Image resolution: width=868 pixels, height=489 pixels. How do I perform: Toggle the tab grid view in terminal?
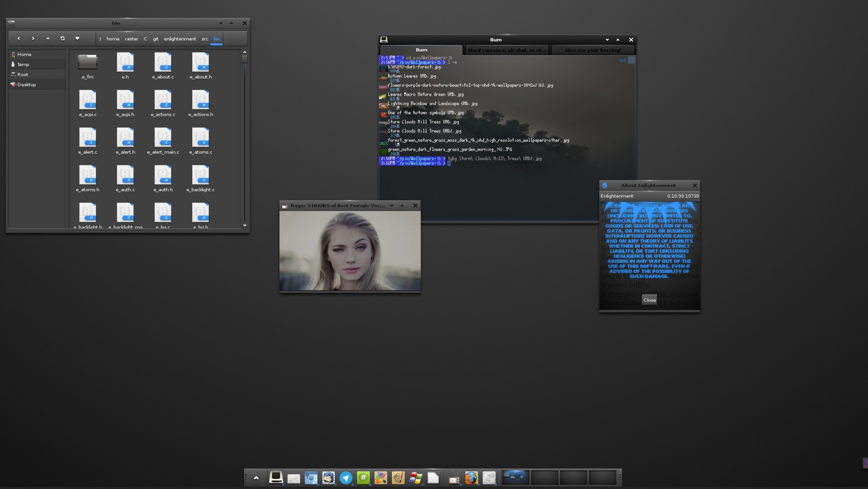coord(631,60)
